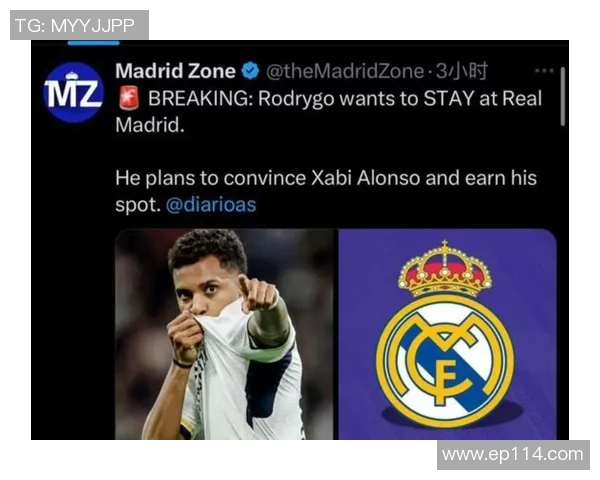
Task: Select the blue active tab indicator
Action: tap(94, 43)
